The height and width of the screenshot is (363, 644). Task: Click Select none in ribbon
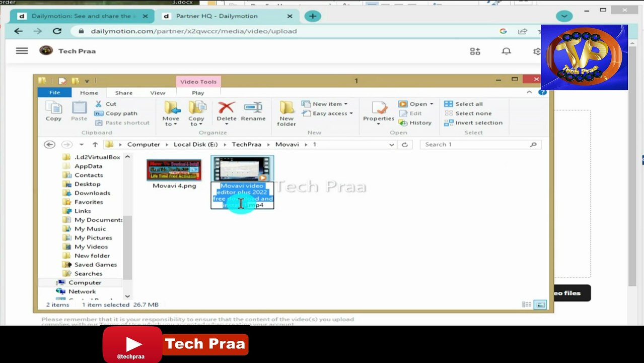pos(468,113)
